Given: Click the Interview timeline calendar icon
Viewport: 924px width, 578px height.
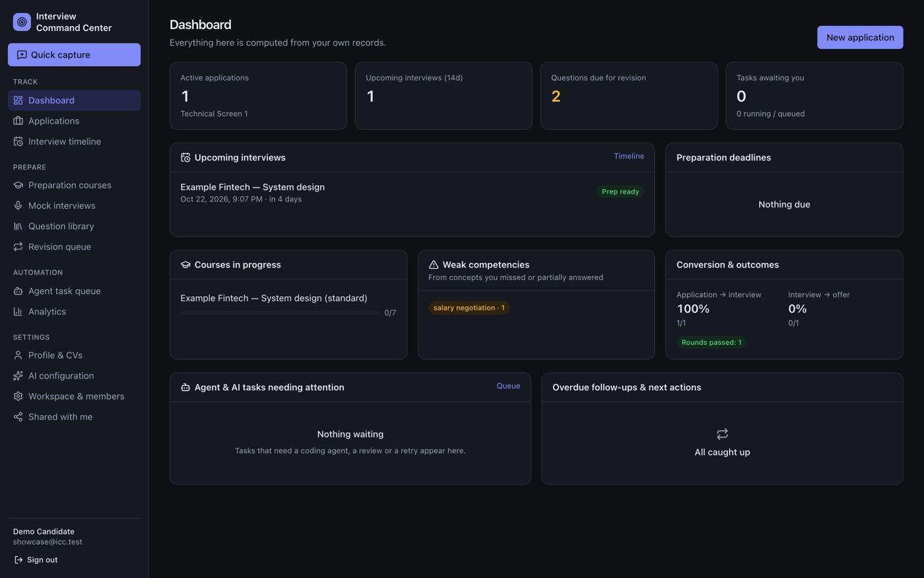Looking at the screenshot, I should (x=18, y=141).
